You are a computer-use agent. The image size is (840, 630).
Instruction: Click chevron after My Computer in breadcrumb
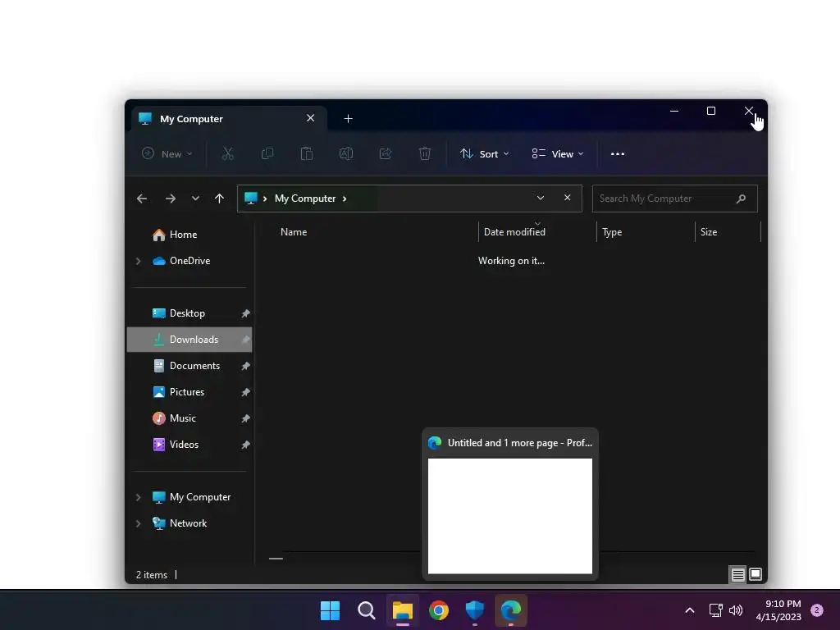click(x=345, y=199)
